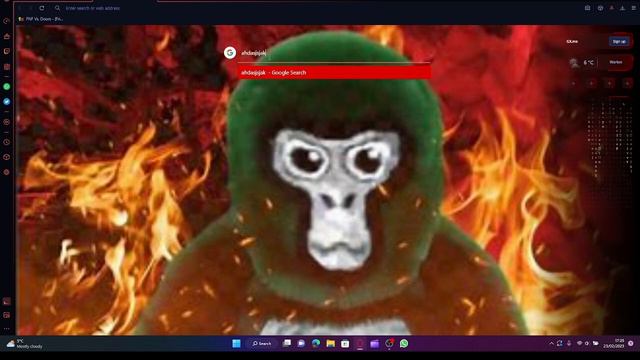Open the FNF Vs Doom bookmark
Screen dimensions: 640x360
coord(40,19)
